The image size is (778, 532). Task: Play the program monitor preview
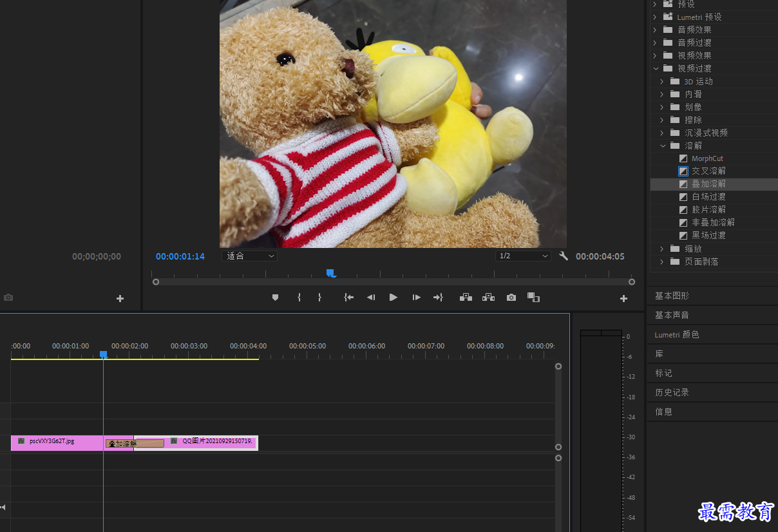[394, 298]
